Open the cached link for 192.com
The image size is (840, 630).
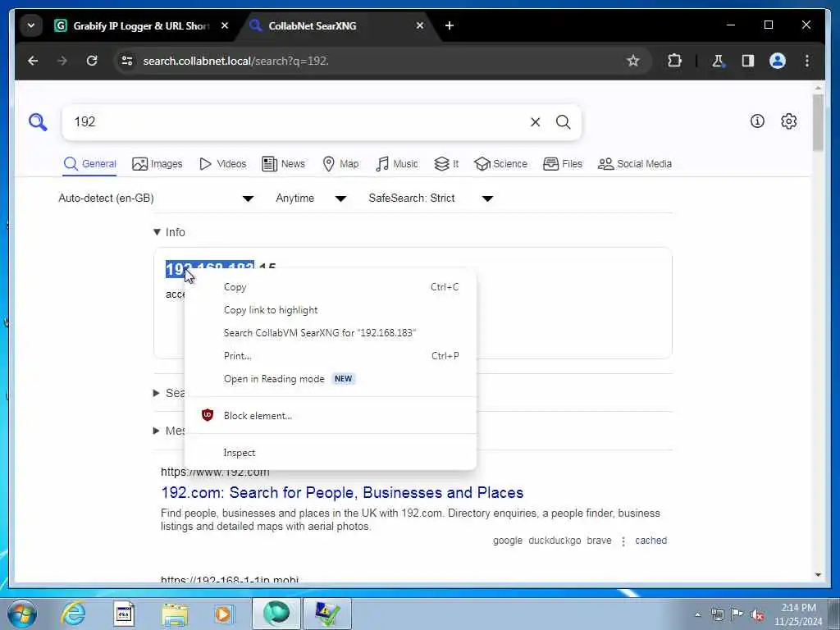(651, 541)
